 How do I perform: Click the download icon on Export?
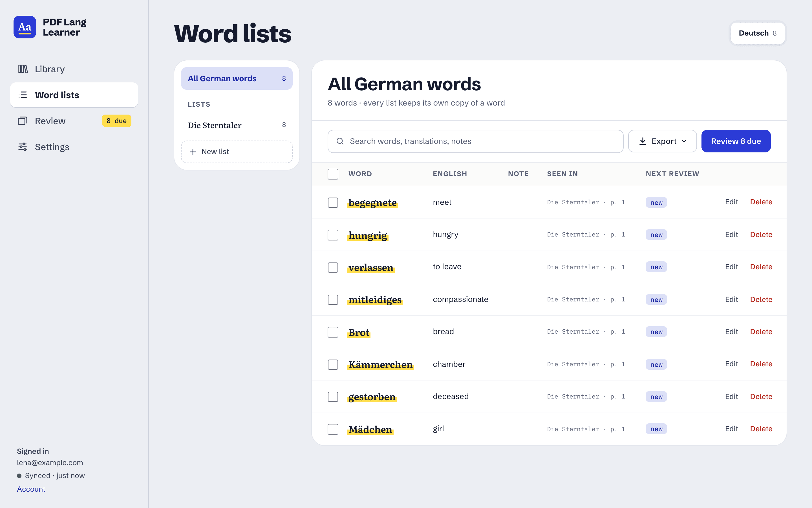point(643,141)
